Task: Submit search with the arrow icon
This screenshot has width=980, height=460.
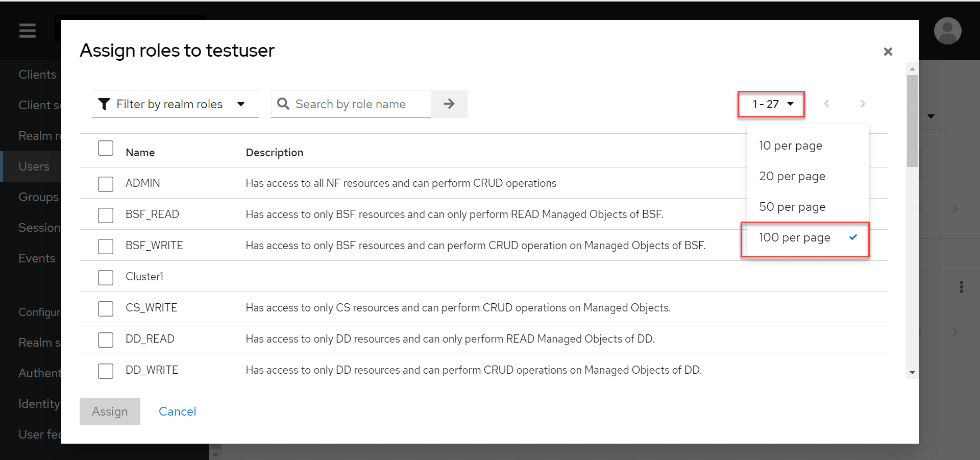Action: 449,104
